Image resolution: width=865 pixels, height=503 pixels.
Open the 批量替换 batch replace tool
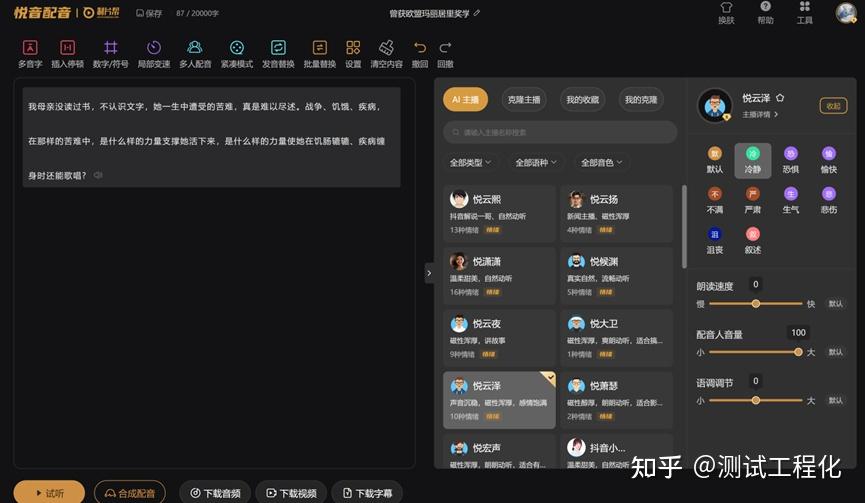click(319, 54)
